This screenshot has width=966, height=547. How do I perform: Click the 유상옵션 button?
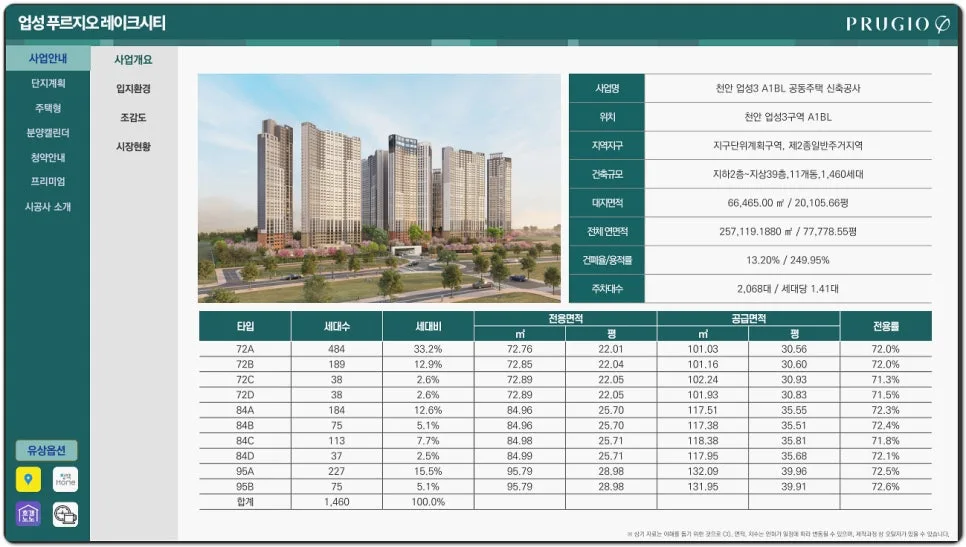[47, 450]
